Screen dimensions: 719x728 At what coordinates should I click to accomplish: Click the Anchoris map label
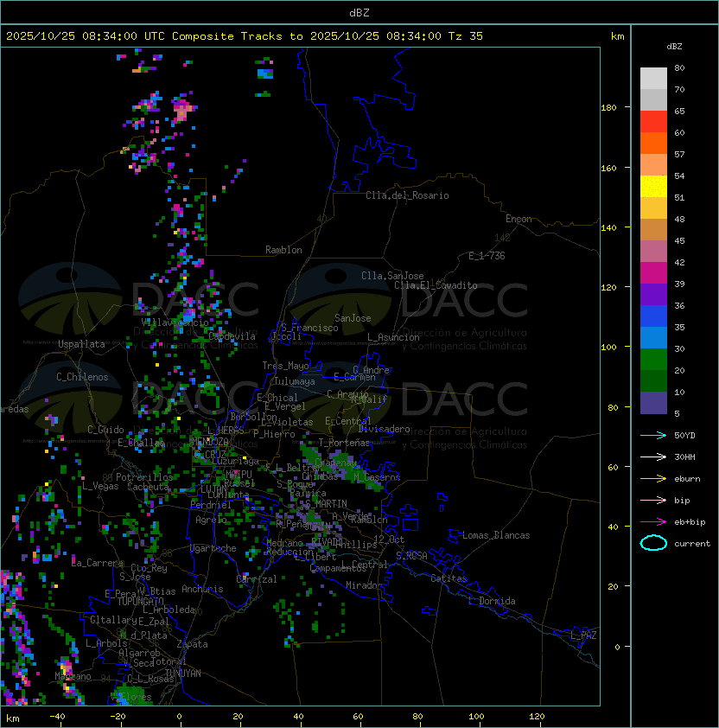[x=202, y=589]
